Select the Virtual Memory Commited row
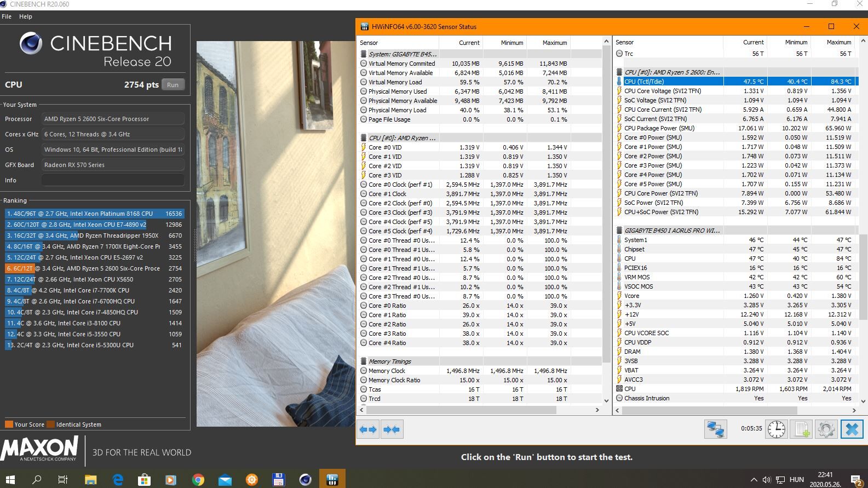This screenshot has height=488, width=868. click(480, 64)
